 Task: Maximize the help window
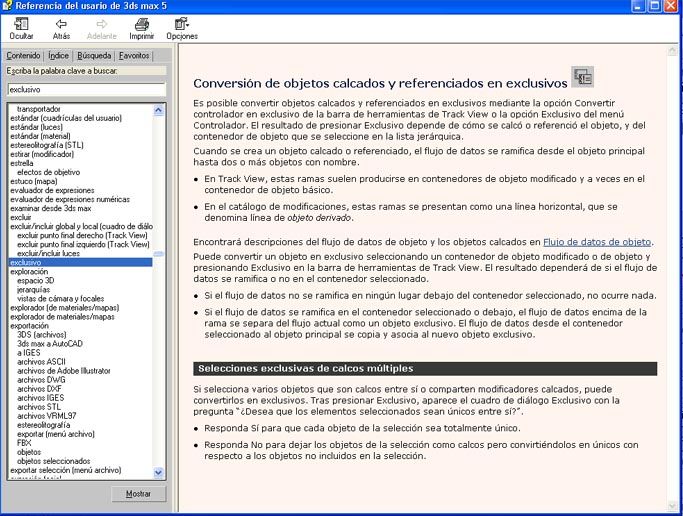(655, 6)
